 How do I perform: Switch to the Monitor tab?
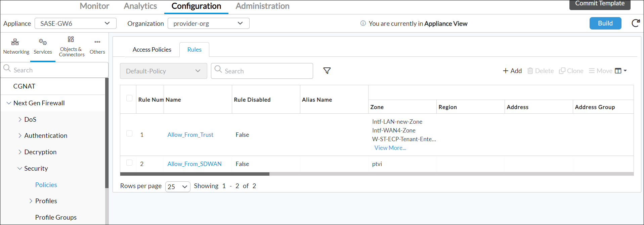pyautogui.click(x=94, y=6)
